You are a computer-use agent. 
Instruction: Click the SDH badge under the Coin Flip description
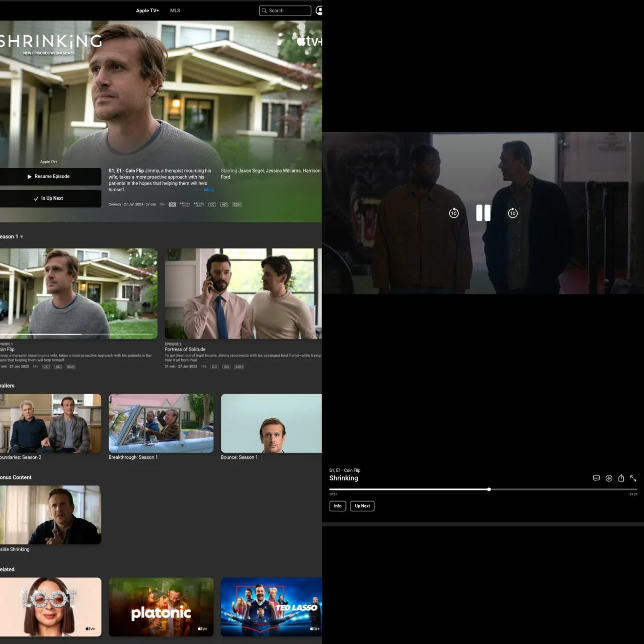point(70,367)
